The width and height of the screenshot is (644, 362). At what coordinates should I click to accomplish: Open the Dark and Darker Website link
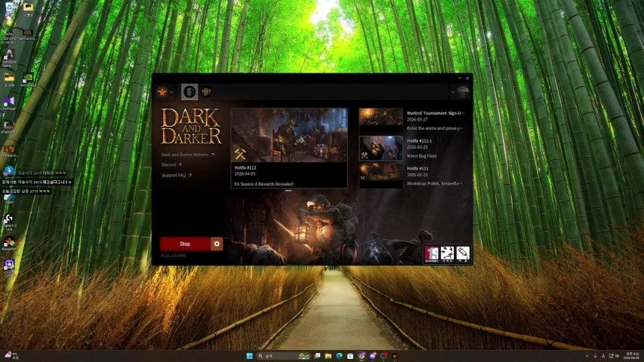186,155
